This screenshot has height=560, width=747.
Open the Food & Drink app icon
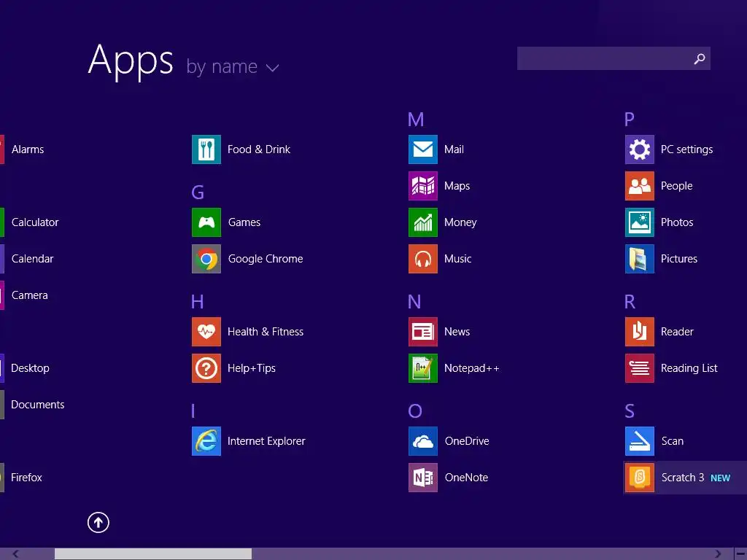[206, 149]
